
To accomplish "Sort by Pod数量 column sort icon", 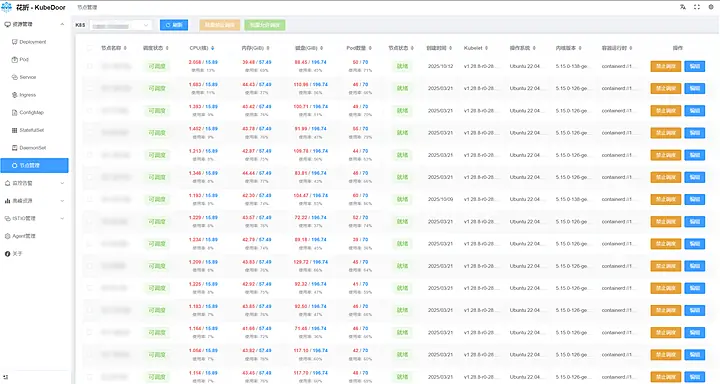I will tap(370, 48).
